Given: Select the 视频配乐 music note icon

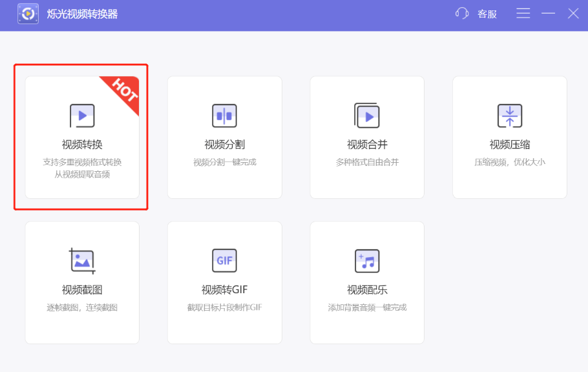Looking at the screenshot, I should point(367,260).
